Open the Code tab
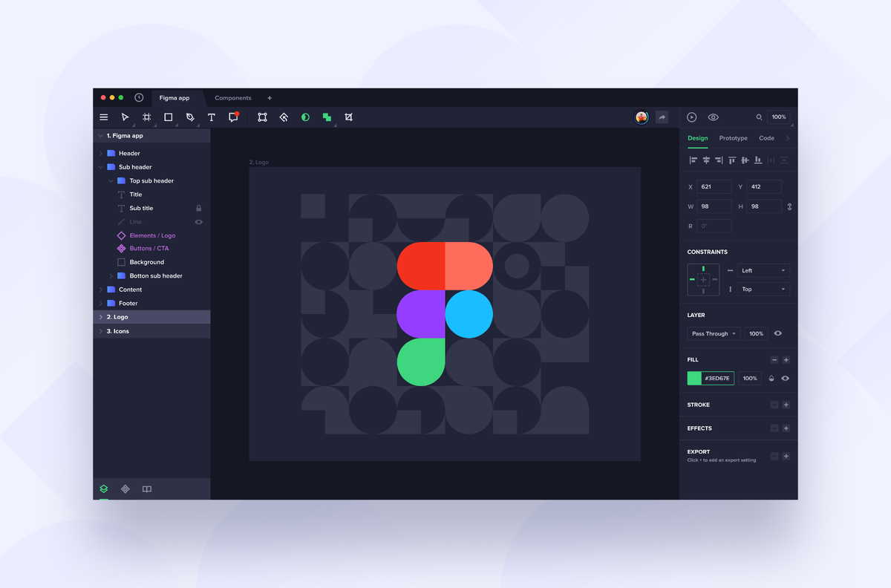This screenshot has width=891, height=588. coord(766,138)
